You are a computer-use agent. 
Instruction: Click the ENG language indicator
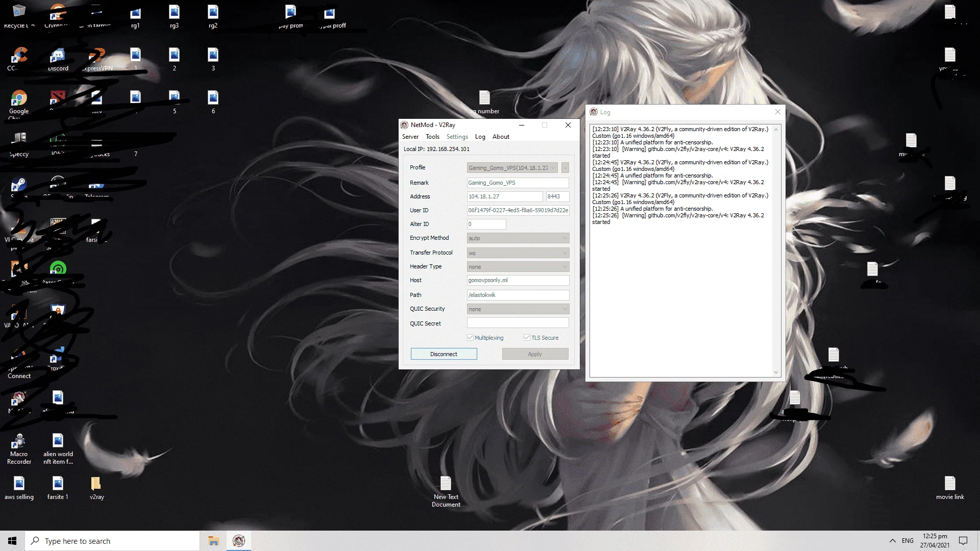coord(908,541)
